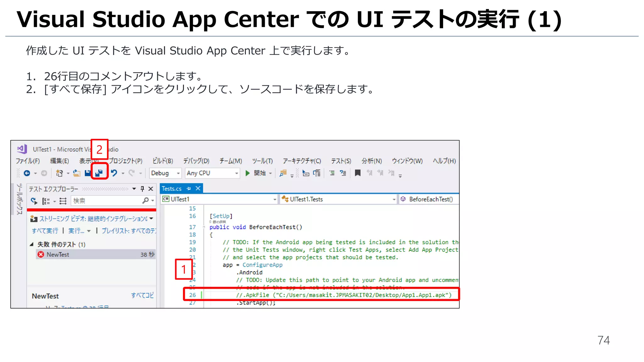Image resolution: width=644 pixels, height=362 pixels.
Task: Click the Group By icon in Test Explorer
Action: [46, 201]
